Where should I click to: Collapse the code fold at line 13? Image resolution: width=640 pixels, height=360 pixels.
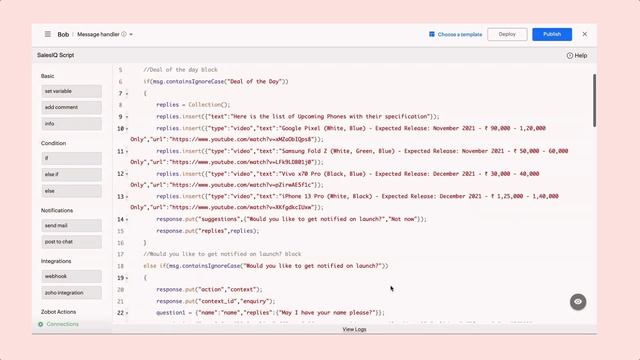point(127,197)
